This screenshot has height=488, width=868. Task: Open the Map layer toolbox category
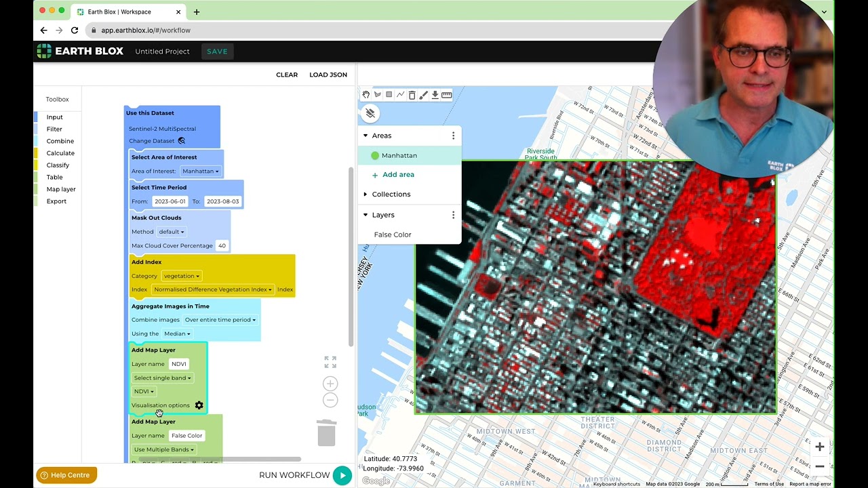pyautogui.click(x=61, y=189)
